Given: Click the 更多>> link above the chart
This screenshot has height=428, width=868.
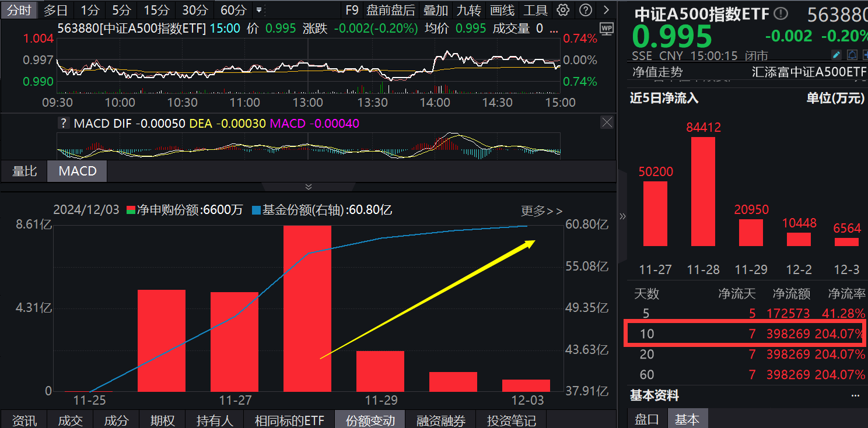Looking at the screenshot, I should point(541,212).
